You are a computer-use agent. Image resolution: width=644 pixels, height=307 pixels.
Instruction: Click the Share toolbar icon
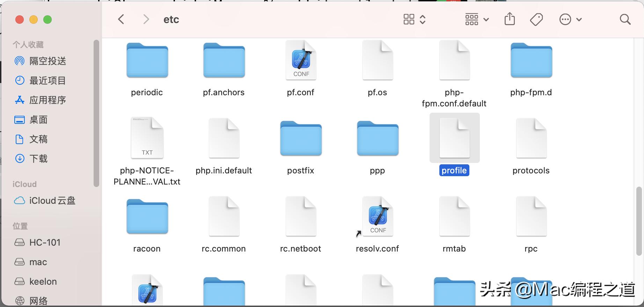coord(510,19)
